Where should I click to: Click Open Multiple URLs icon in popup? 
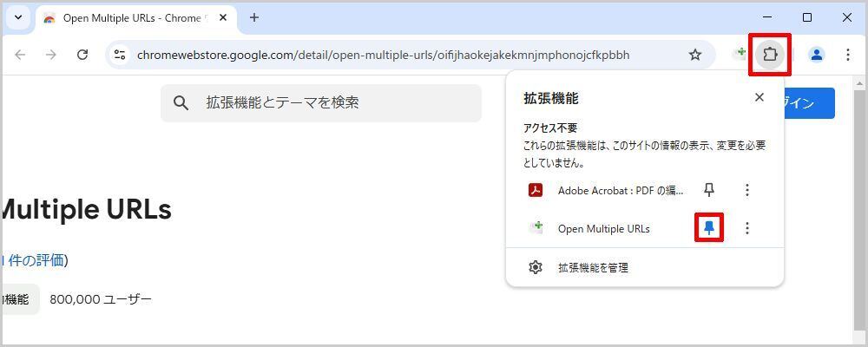536,227
